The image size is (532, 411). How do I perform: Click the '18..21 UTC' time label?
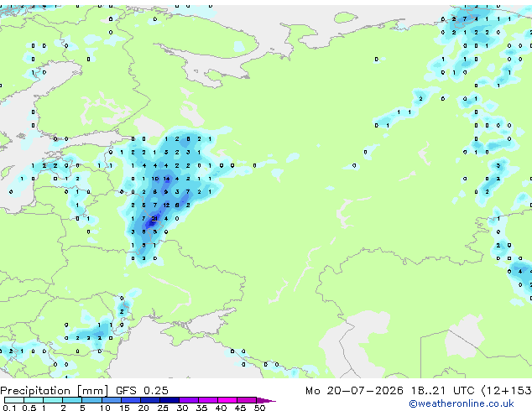pos(442,391)
